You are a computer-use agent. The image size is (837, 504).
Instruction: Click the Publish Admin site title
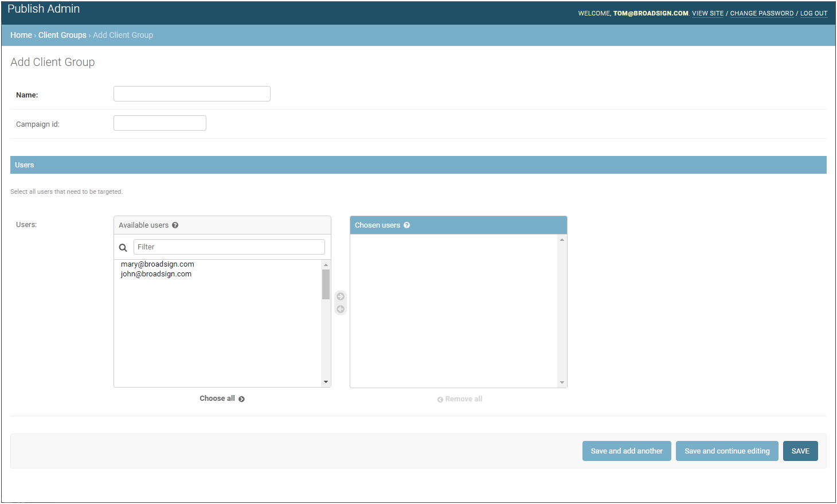44,9
